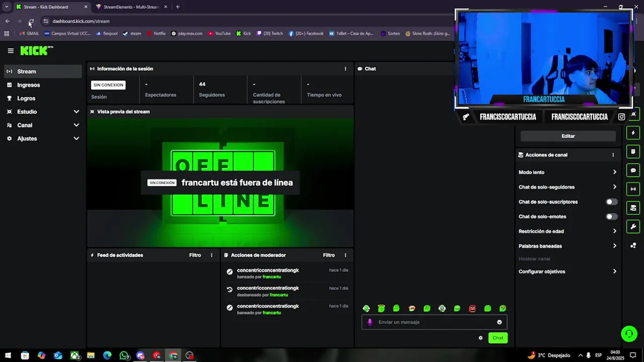Click francartu link in first baneado entry
Screen dimensions: 644x362
tap(272, 277)
